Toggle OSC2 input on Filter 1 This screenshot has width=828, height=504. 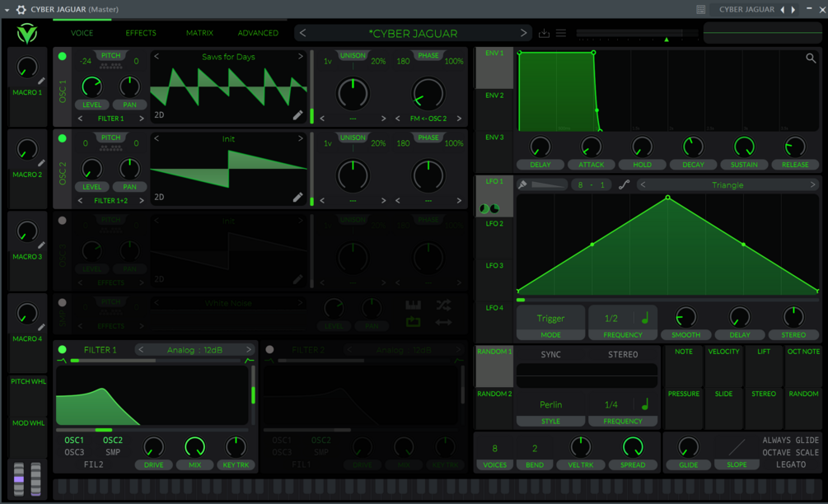[x=113, y=440]
